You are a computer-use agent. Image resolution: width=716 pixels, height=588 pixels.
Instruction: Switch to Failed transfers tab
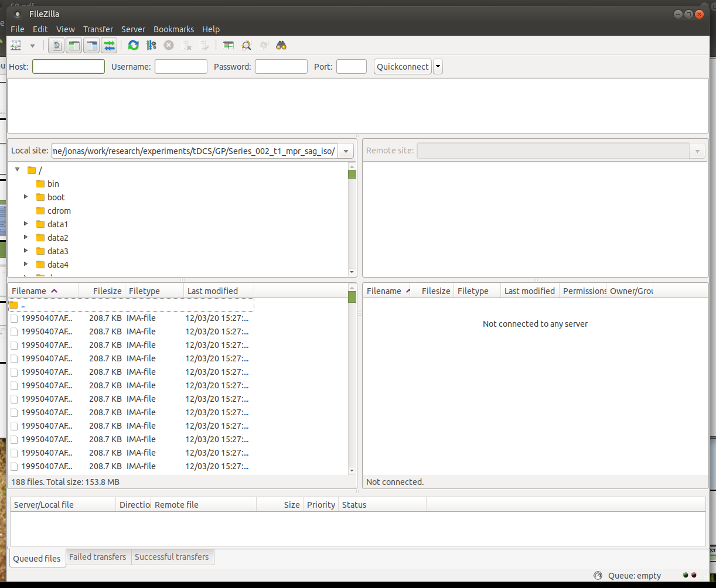[x=97, y=557]
